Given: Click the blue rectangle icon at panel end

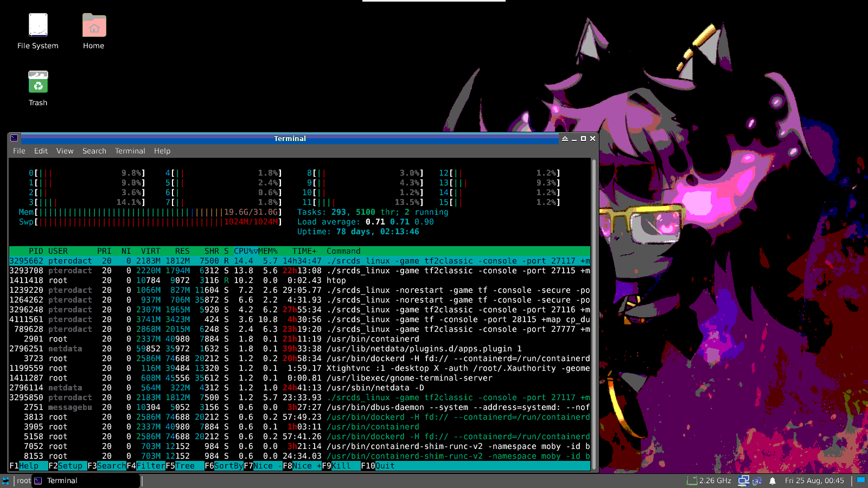Looking at the screenshot, I should (860, 480).
